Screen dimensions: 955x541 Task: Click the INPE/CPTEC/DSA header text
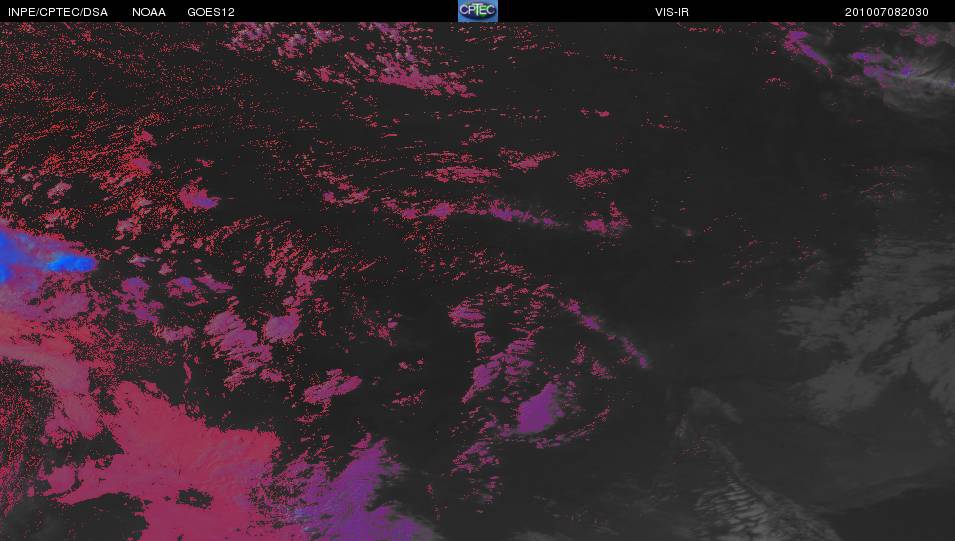(x=58, y=12)
